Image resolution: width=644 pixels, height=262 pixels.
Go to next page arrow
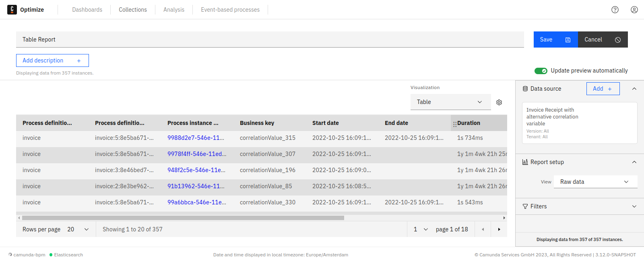point(499,229)
